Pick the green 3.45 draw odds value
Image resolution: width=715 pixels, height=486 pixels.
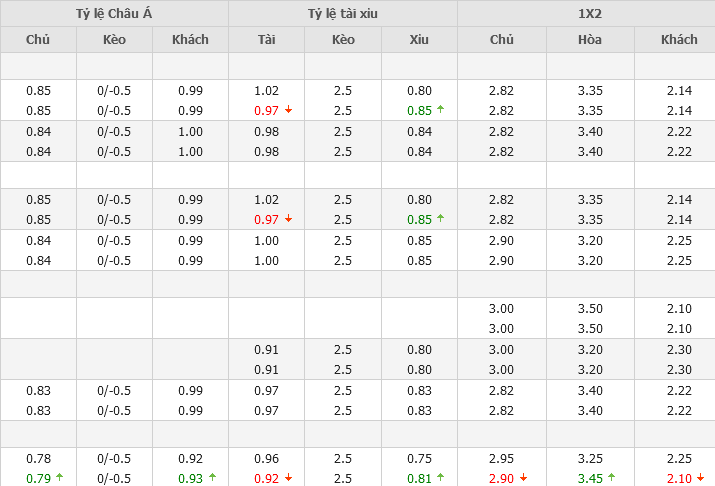[590, 478]
